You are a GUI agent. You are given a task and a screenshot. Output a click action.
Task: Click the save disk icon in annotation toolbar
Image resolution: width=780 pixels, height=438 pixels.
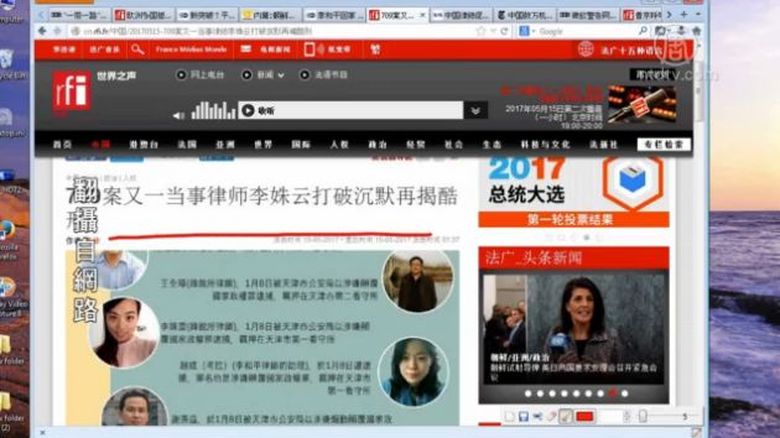click(522, 416)
